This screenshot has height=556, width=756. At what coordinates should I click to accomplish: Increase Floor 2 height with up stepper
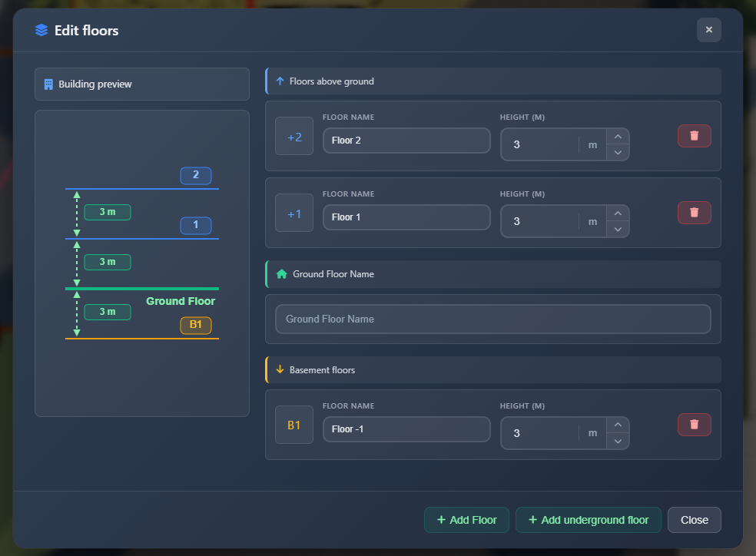(617, 135)
